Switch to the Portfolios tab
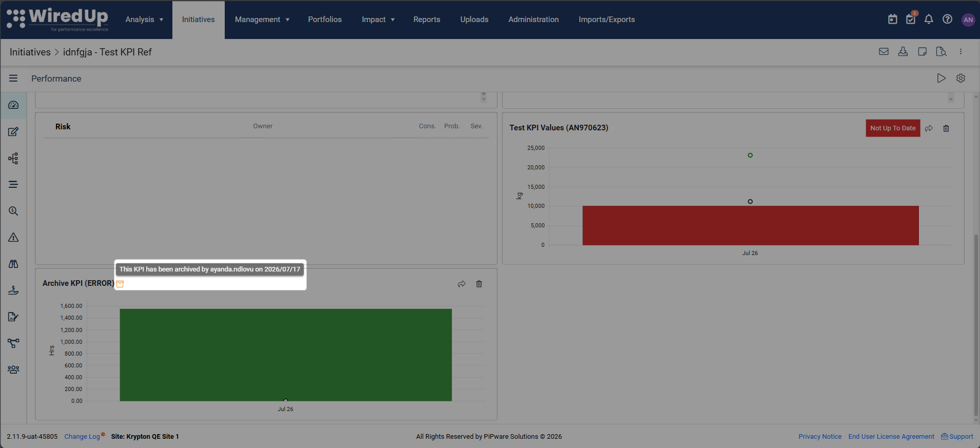Screen dimensions: 980x448 [325, 20]
